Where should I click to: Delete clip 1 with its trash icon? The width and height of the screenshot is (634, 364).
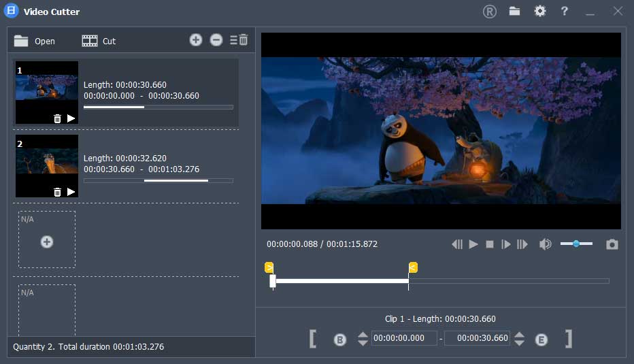pyautogui.click(x=57, y=118)
